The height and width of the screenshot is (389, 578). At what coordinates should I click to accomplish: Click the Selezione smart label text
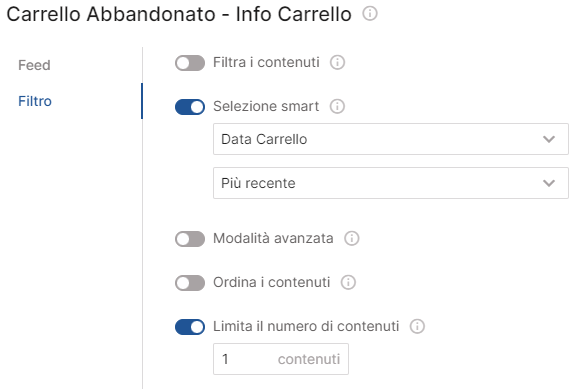[x=266, y=106]
